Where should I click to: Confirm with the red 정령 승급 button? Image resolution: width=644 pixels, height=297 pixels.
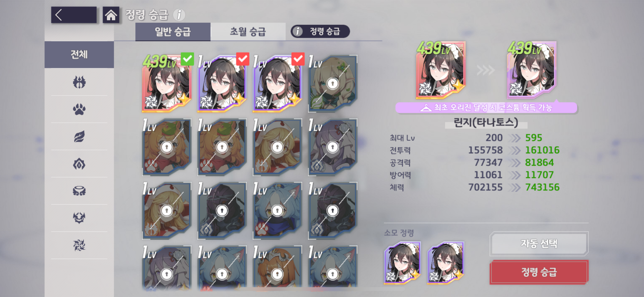point(539,272)
